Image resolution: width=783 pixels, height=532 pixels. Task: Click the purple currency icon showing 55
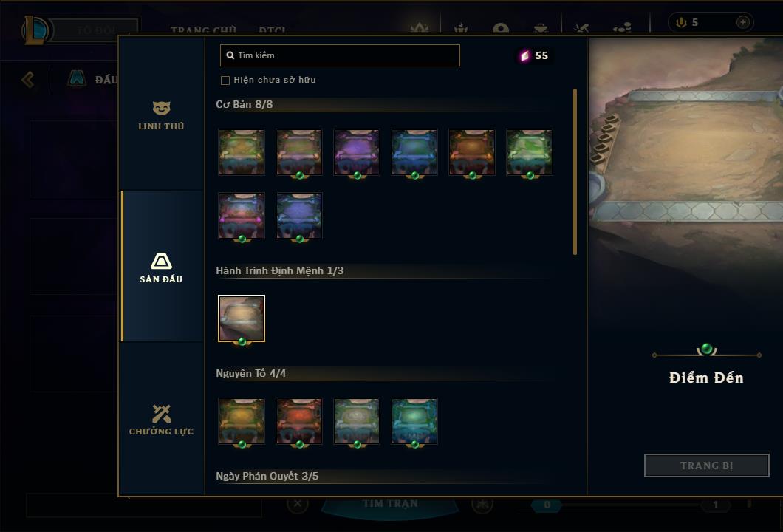(x=524, y=55)
